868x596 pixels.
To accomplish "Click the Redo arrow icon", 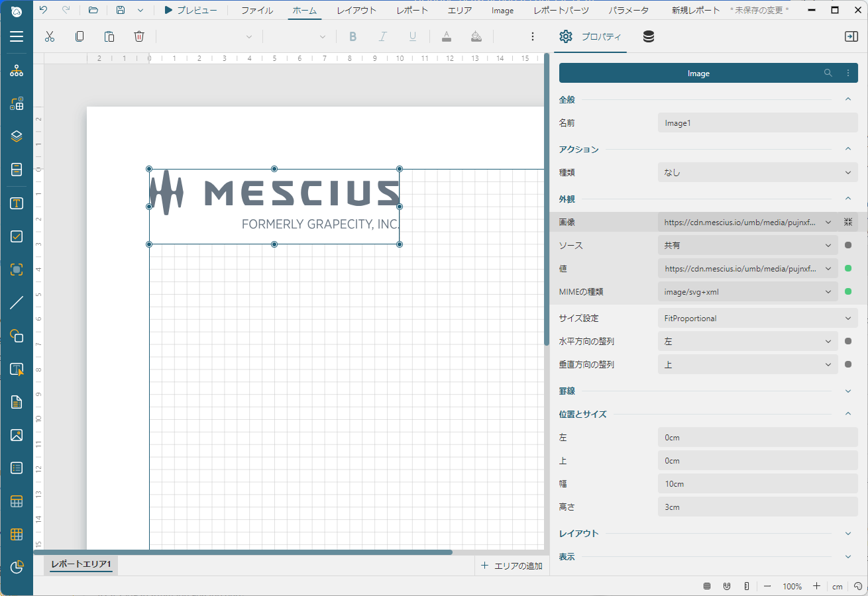I will [x=65, y=10].
